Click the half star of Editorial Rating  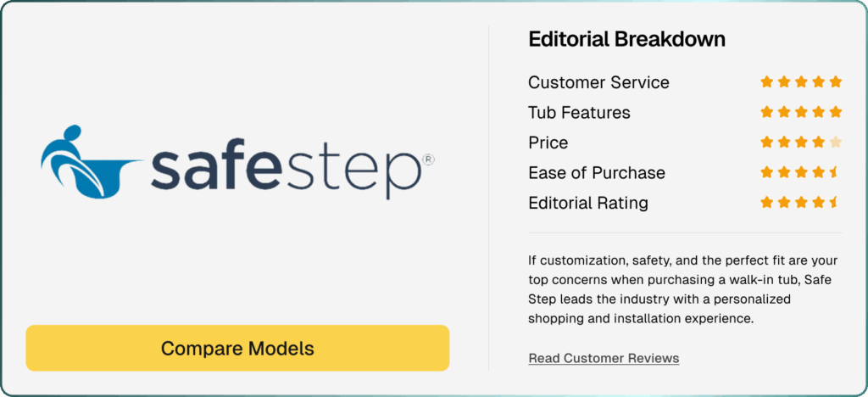click(x=834, y=203)
